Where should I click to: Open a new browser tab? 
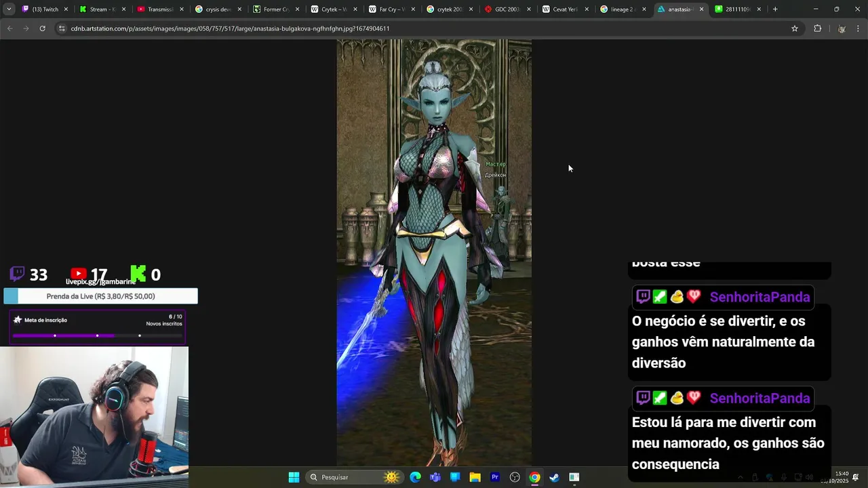[x=775, y=9]
